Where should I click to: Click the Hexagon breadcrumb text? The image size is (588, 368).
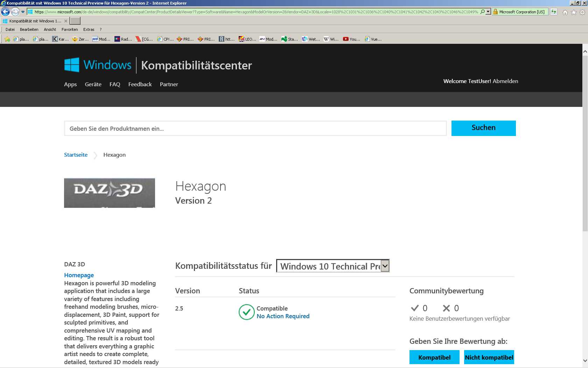114,155
